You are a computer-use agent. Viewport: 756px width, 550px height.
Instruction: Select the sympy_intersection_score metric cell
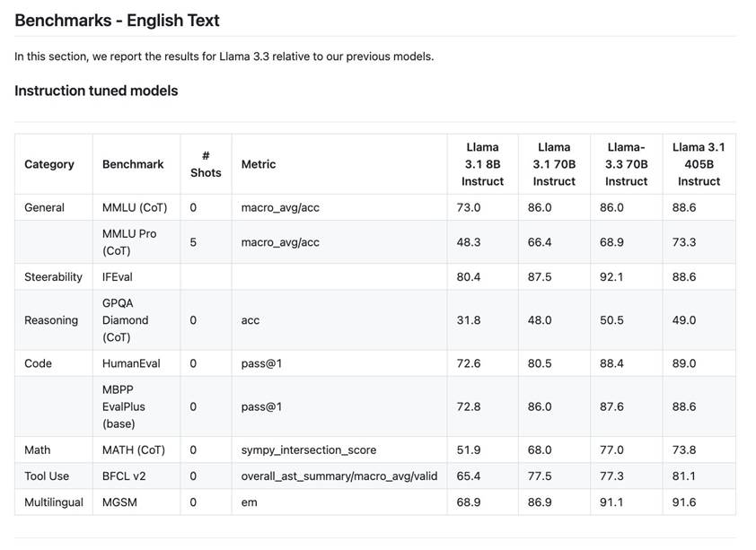pyautogui.click(x=309, y=450)
